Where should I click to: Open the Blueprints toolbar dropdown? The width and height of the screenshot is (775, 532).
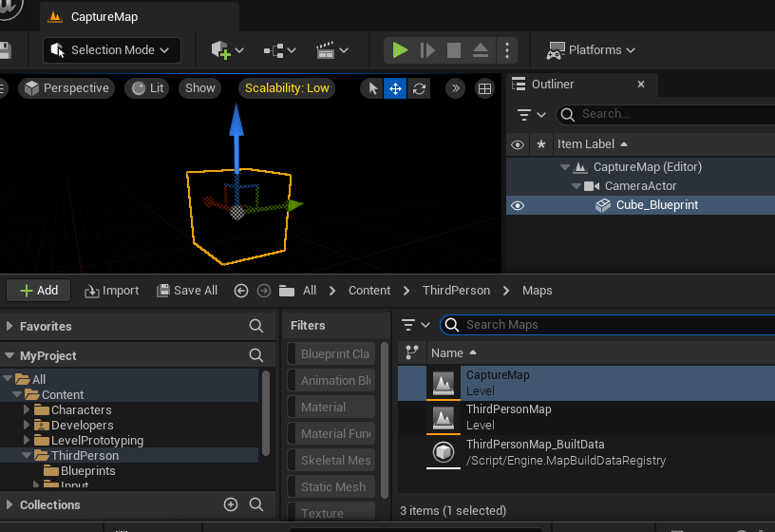click(280, 50)
